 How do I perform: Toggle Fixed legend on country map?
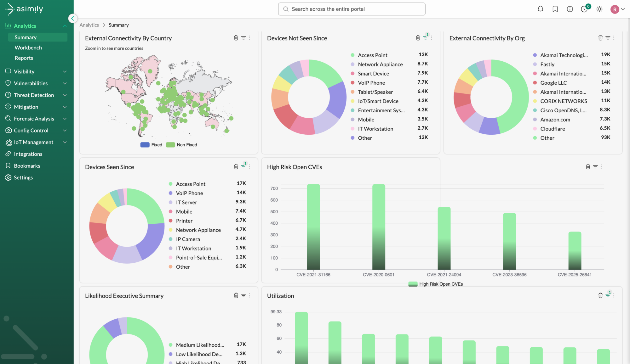click(151, 145)
